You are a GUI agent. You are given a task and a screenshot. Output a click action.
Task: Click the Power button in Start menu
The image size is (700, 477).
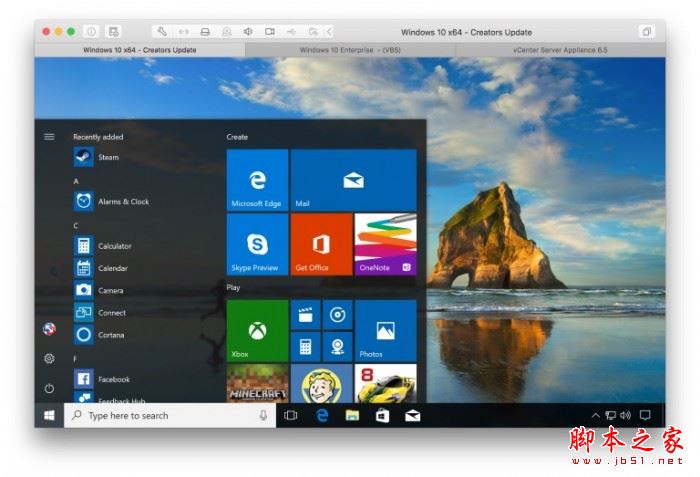[49, 389]
